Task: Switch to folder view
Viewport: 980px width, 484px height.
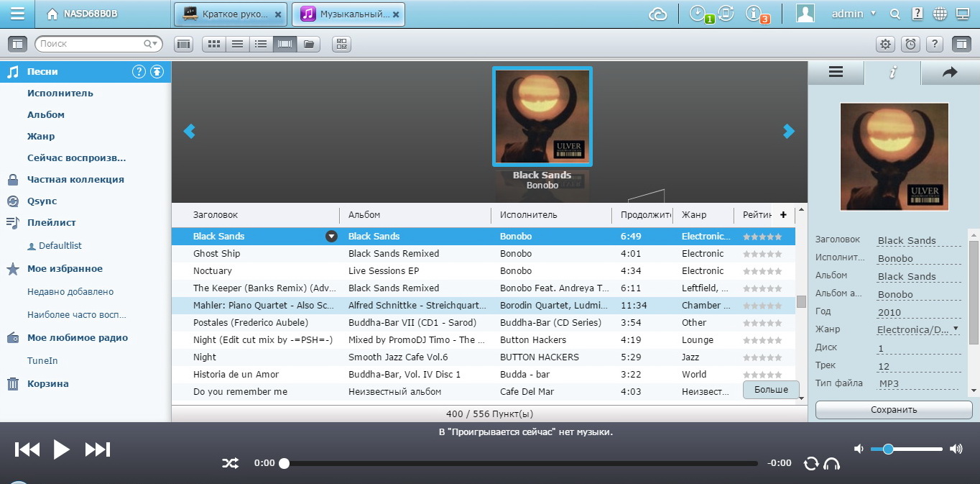Action: point(309,44)
